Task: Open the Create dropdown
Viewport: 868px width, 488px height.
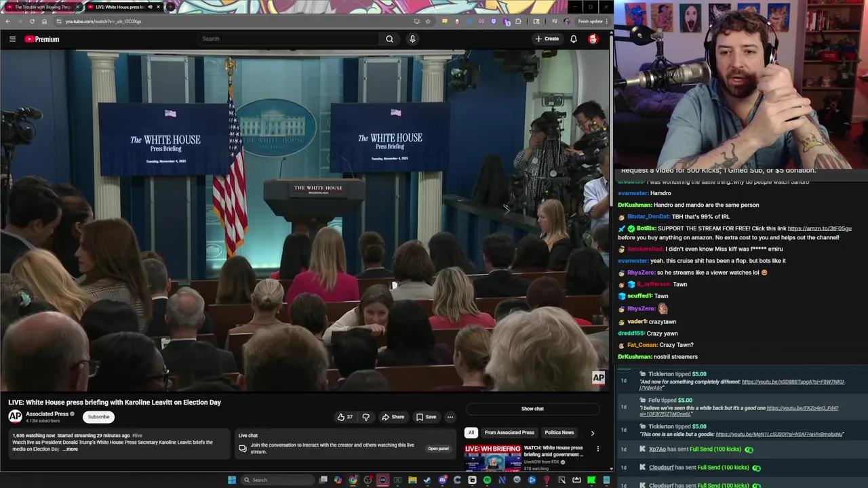Action: click(547, 39)
